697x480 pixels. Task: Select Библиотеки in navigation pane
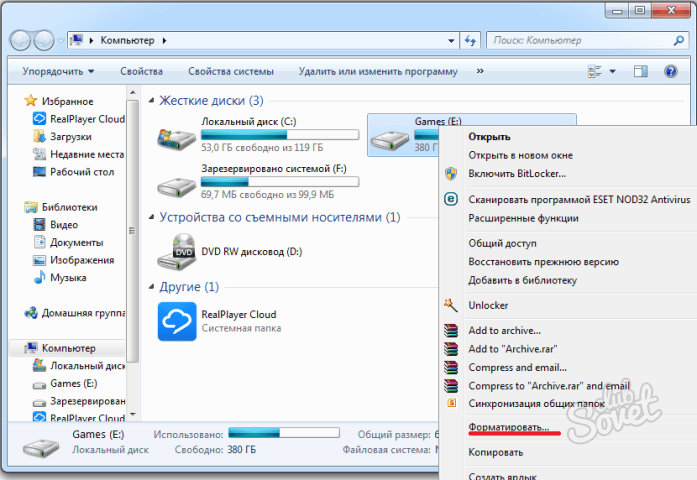click(x=61, y=207)
